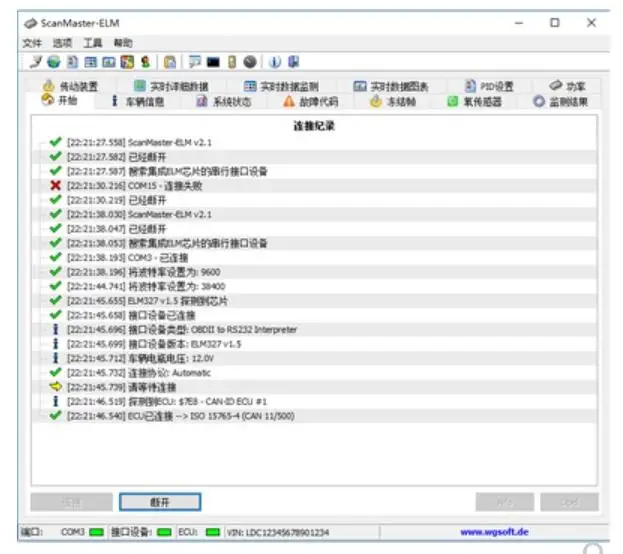Select log row '接口设备版本: ELM327 v1.5'
This screenshot has height=554, width=623.
pyautogui.click(x=314, y=344)
